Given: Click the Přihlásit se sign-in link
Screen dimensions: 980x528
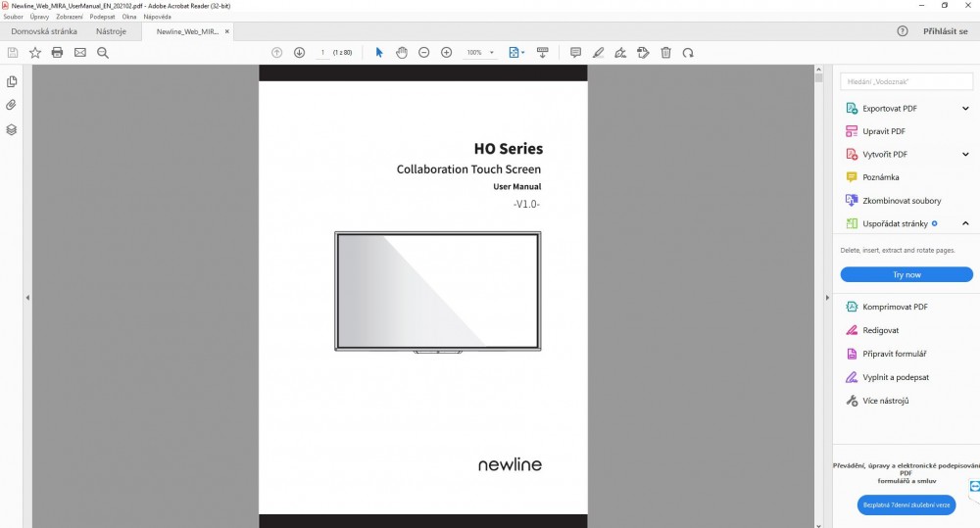Looking at the screenshot, I should point(945,31).
